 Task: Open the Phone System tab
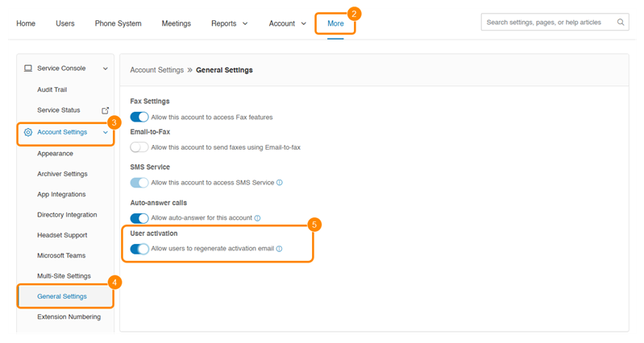(118, 24)
